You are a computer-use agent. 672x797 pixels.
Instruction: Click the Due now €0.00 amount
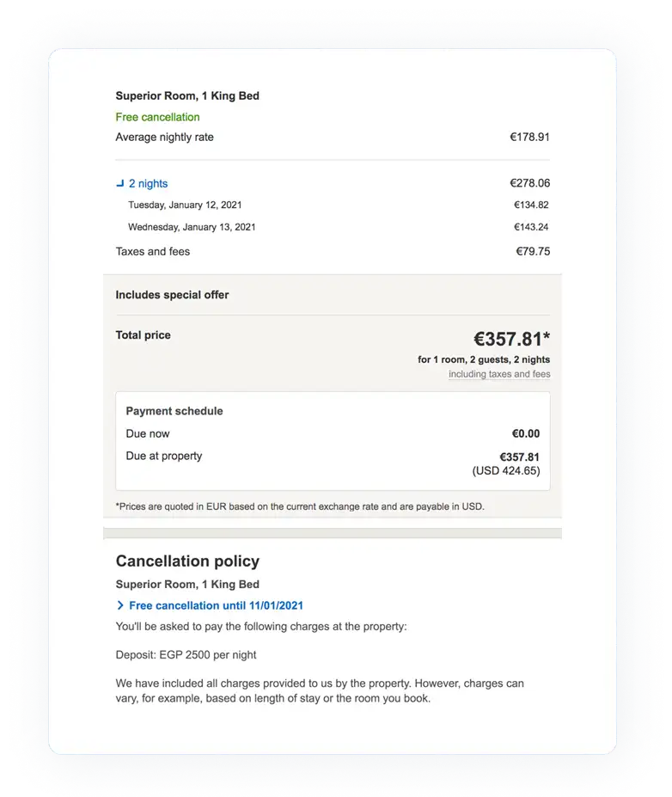[x=526, y=433]
